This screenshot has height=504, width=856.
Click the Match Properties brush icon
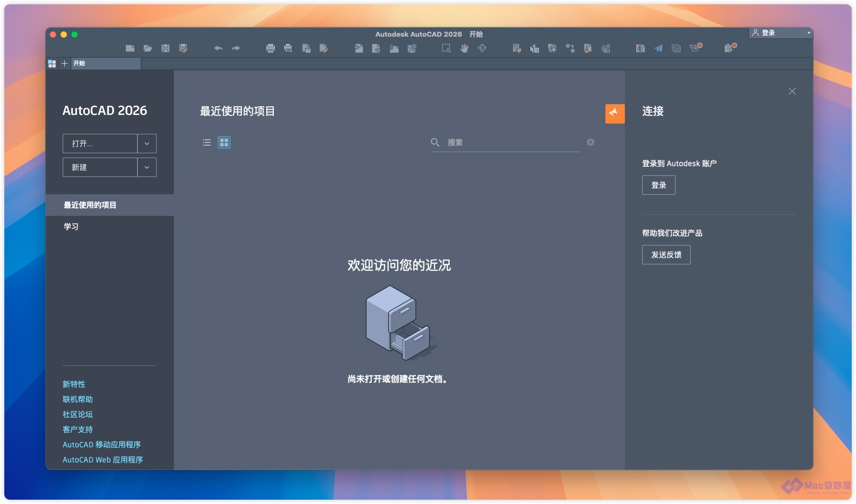tap(517, 48)
